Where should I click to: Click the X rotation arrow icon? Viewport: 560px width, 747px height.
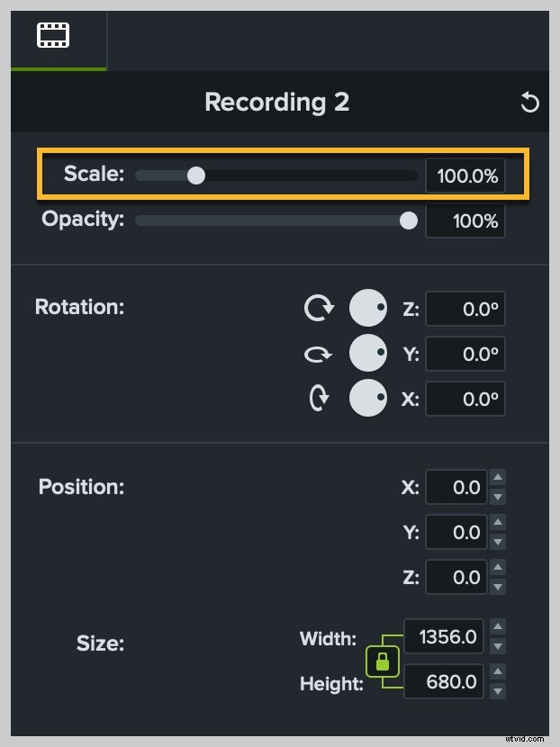320,398
